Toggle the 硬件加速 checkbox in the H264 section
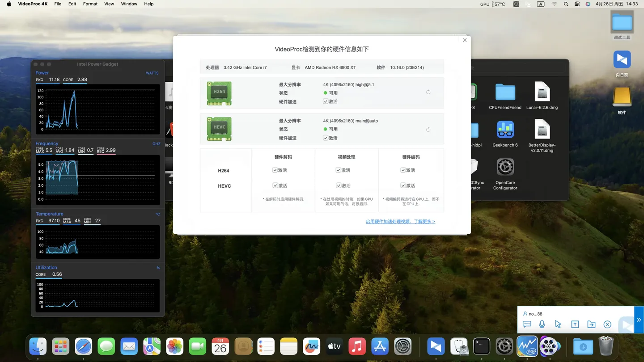 [x=326, y=101]
